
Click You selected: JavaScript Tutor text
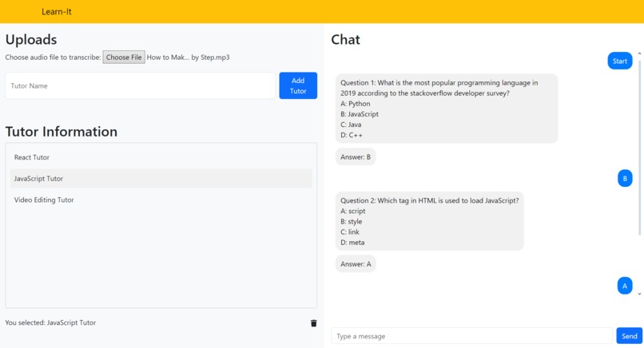point(50,322)
